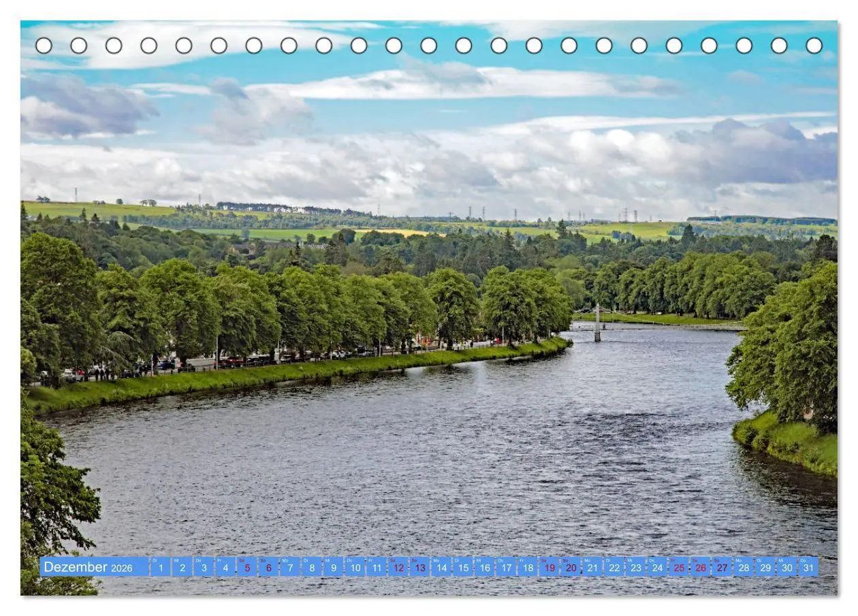Select the highlighted day 19 cell
The image size is (858, 616).
[x=550, y=567]
